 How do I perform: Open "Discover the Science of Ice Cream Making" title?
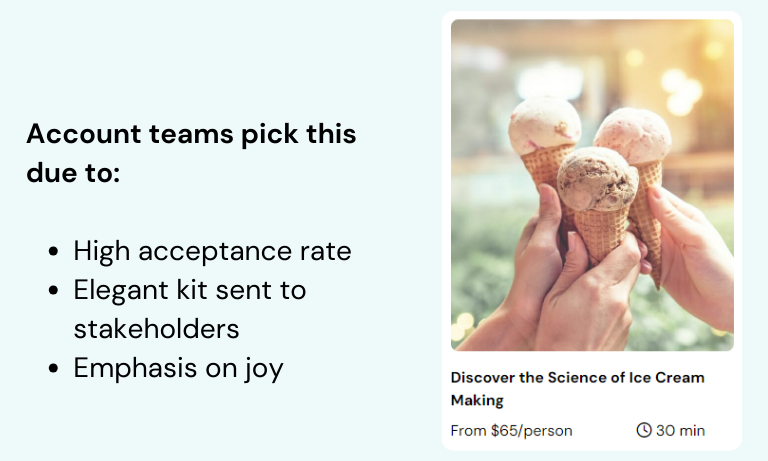tap(577, 378)
